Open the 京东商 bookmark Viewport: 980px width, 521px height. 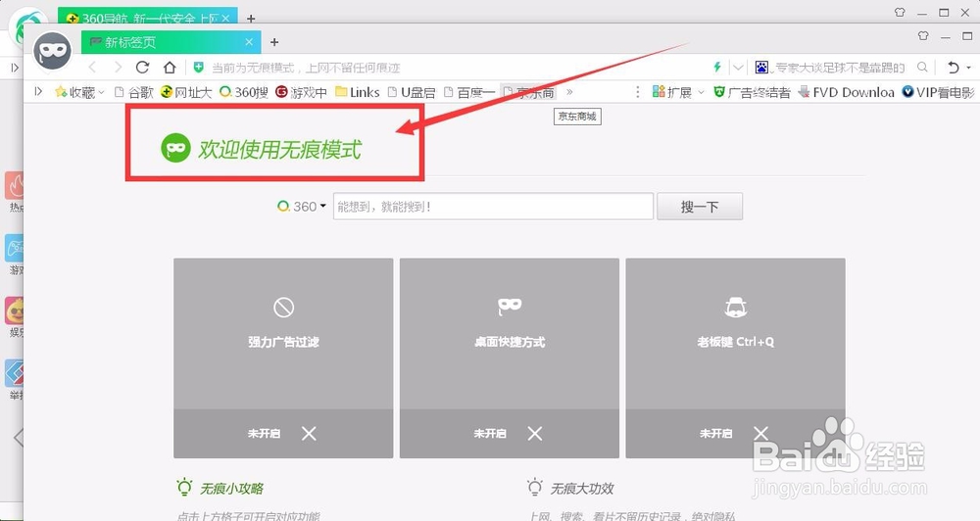click(528, 92)
